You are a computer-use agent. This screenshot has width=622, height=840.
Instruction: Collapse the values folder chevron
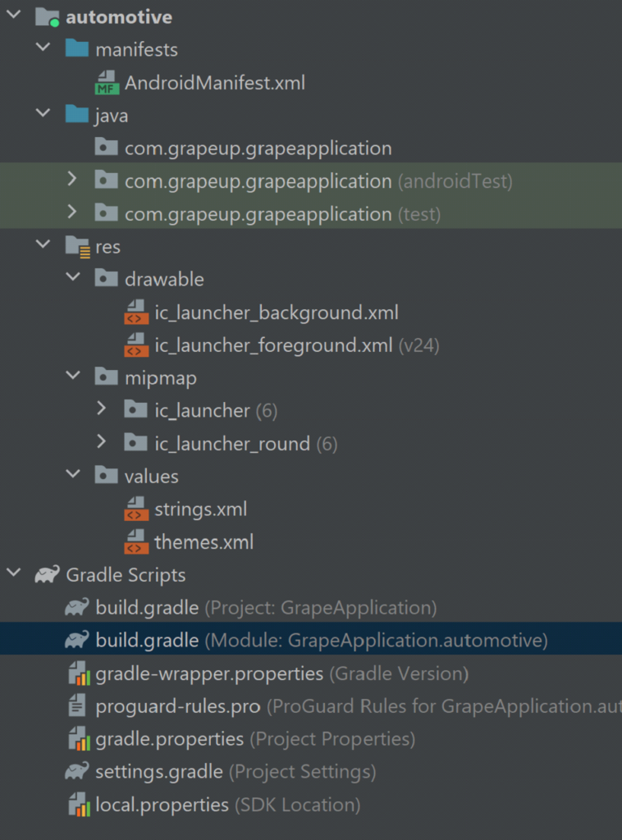72,474
